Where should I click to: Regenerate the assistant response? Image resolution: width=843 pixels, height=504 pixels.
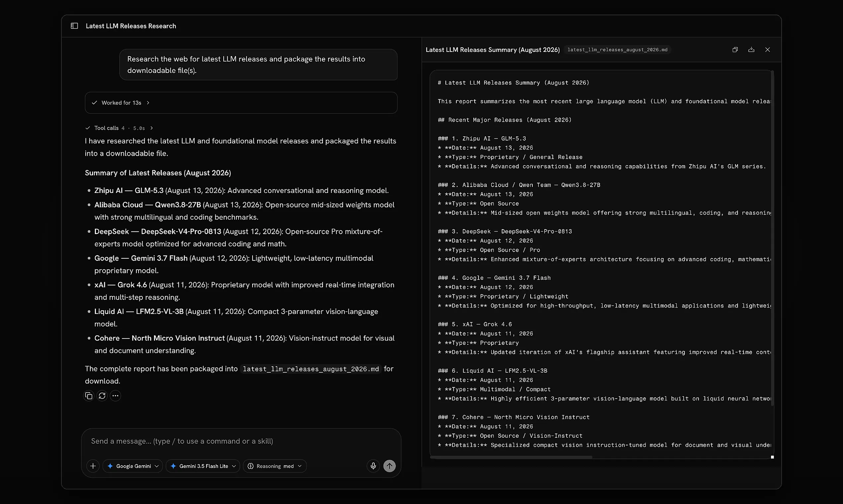point(102,396)
